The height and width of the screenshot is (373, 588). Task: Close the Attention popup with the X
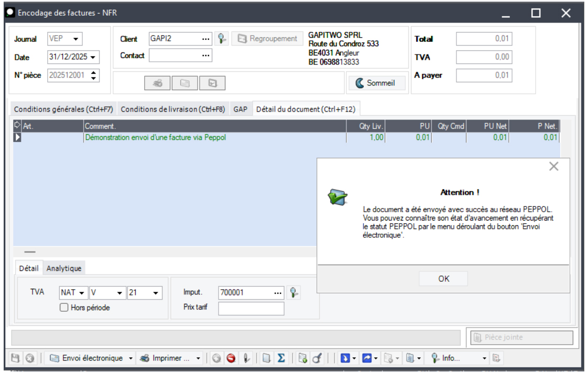553,167
